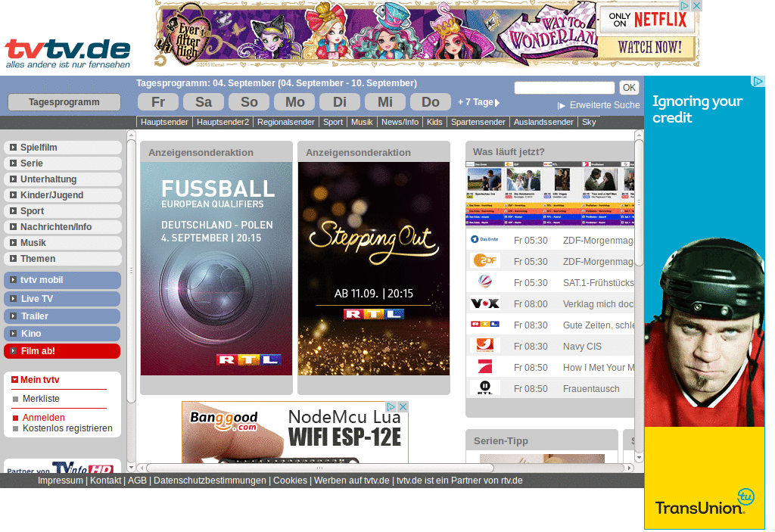The height and width of the screenshot is (532, 775).
Task: Select Mi day tab
Action: pyautogui.click(x=385, y=102)
